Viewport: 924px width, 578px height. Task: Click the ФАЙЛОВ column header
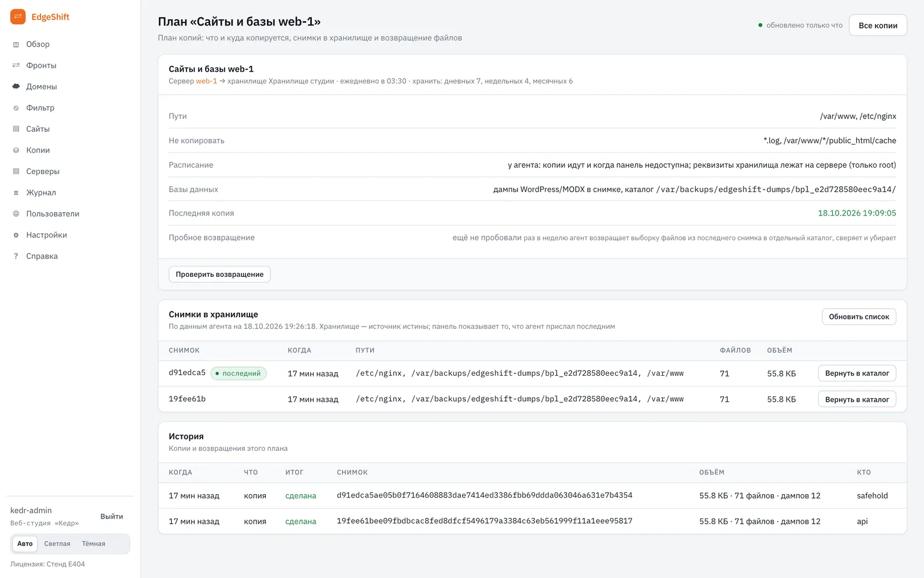(735, 350)
